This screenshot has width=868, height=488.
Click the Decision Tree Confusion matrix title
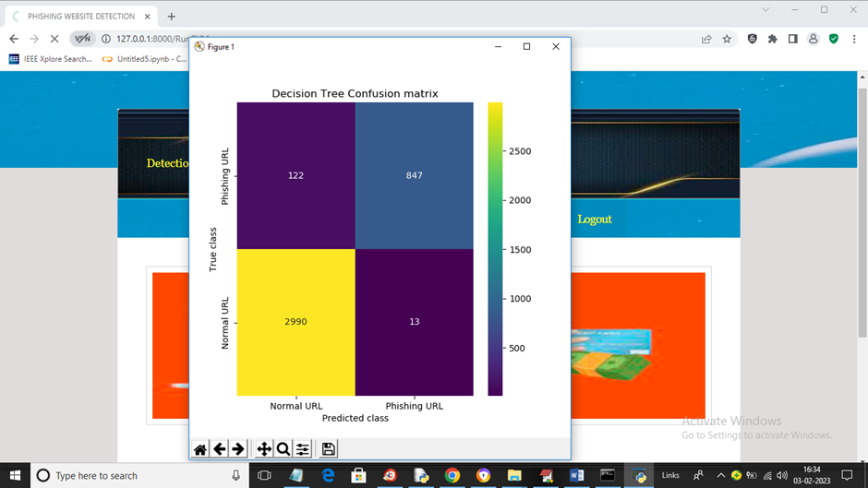355,93
